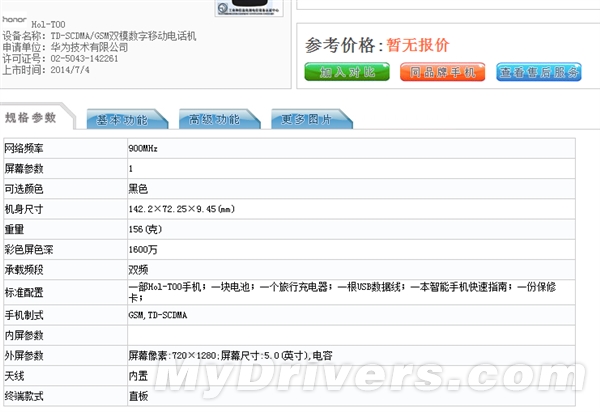Click the 重量 row label
The image size is (600, 412).
(14, 229)
